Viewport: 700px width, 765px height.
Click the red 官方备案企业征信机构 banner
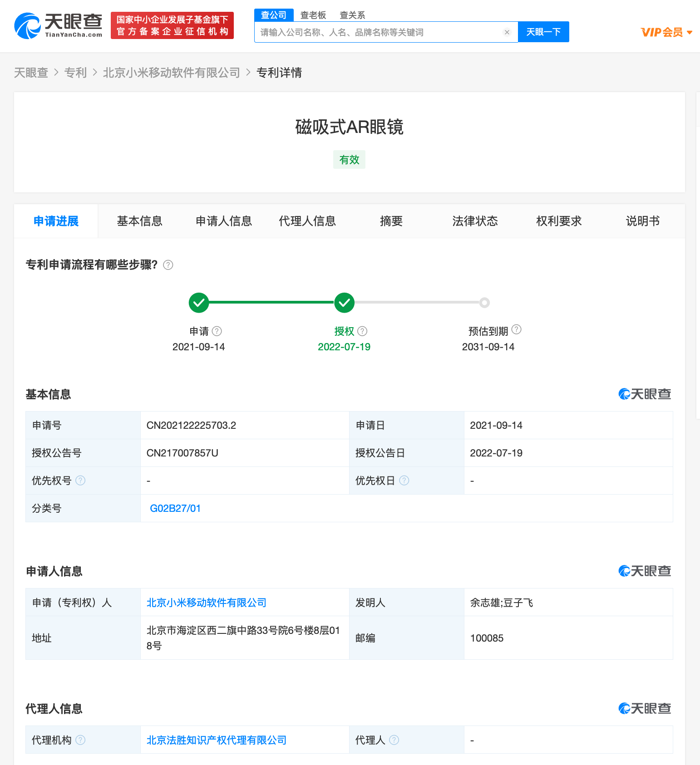tap(173, 25)
